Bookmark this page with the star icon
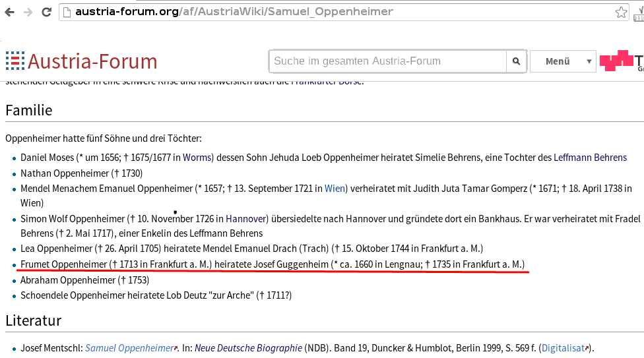This screenshot has height=358, width=644. (x=621, y=12)
